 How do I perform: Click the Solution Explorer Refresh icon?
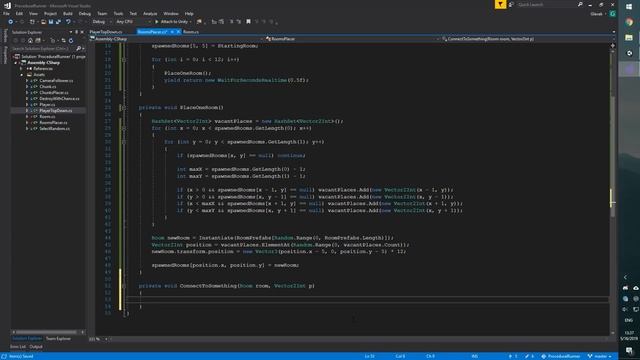tap(71, 40)
